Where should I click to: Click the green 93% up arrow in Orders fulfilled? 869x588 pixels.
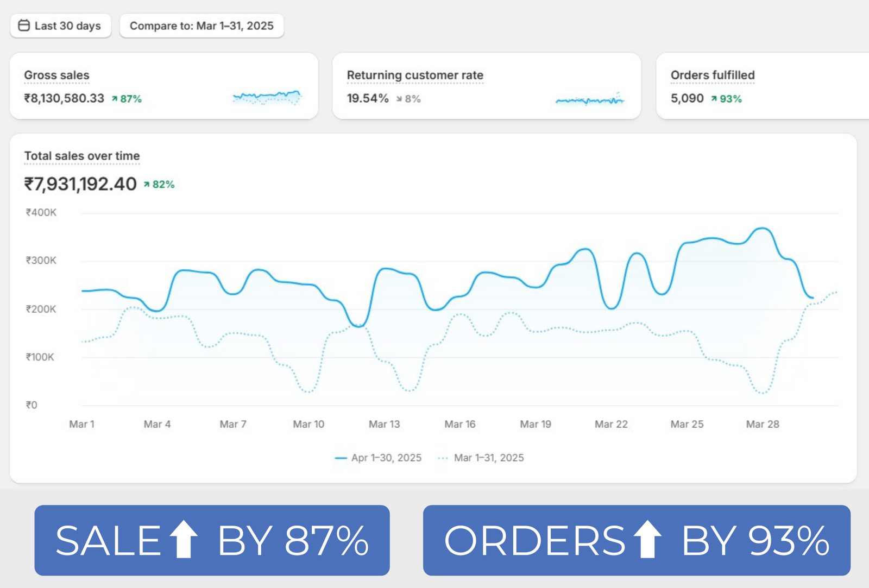click(714, 99)
